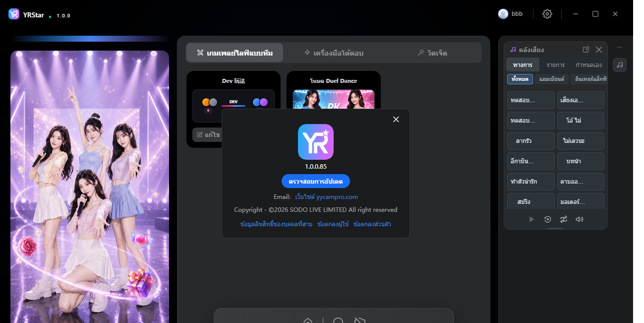Screen dimensions: 644x323
Task: Open the เว็บไซต์ yycampro.com link
Action: (x=326, y=197)
